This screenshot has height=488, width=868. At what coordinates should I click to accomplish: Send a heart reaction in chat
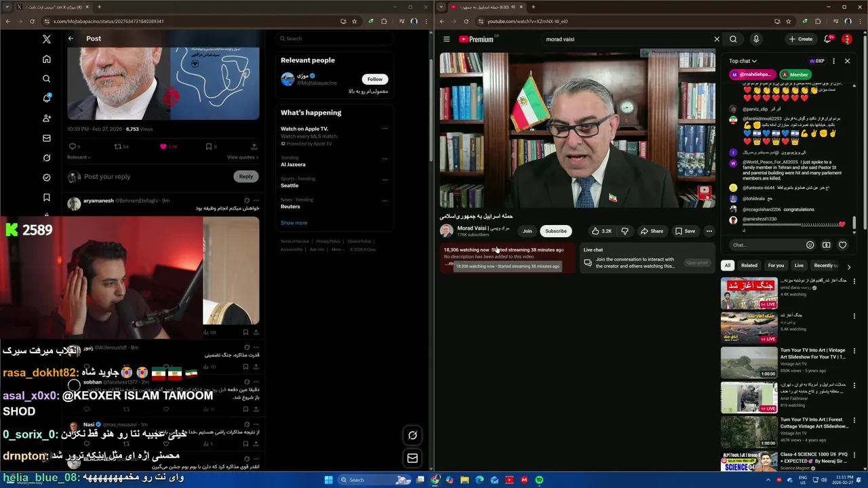pos(843,245)
